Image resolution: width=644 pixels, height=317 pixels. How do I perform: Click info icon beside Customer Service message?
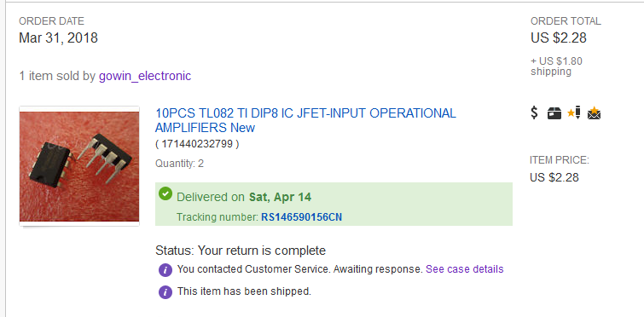(165, 270)
